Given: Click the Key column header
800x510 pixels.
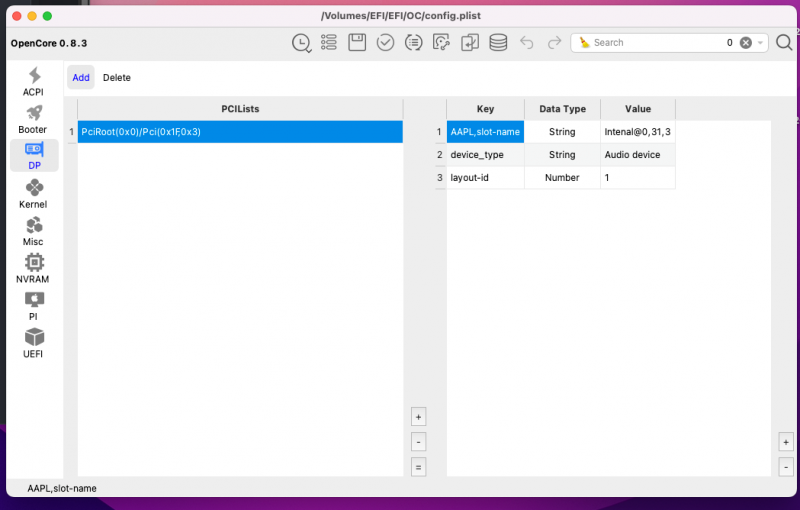Looking at the screenshot, I should (x=485, y=109).
